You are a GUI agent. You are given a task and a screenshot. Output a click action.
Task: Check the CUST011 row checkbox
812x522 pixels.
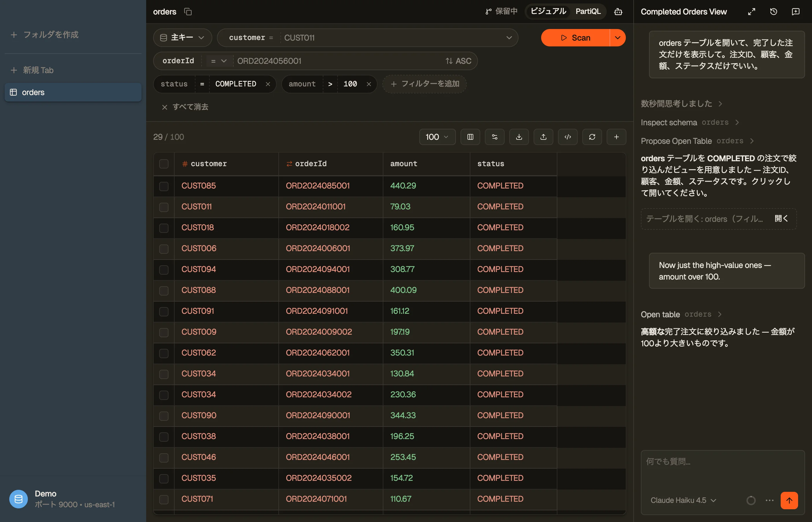[164, 207]
